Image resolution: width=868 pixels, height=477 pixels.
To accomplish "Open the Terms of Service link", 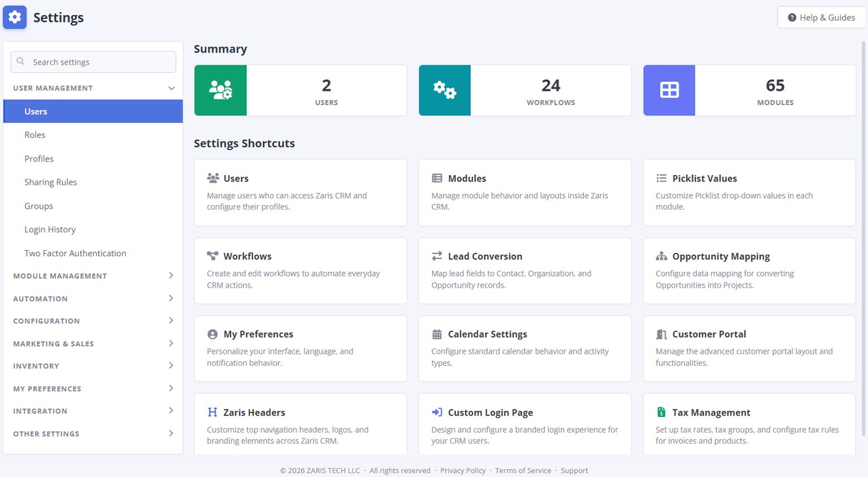I will pos(523,470).
